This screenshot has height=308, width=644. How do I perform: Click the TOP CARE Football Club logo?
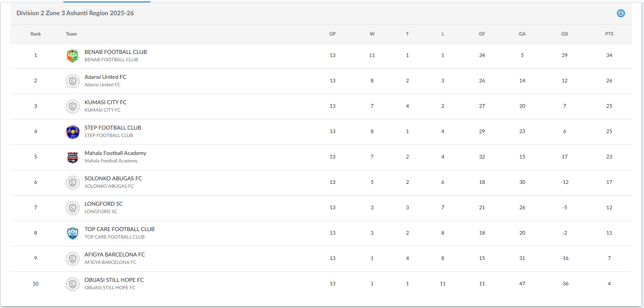73,233
